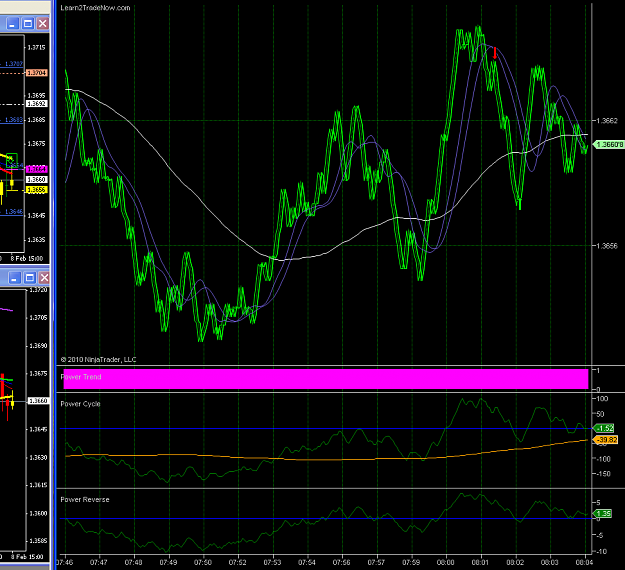Image resolution: width=625 pixels, height=570 pixels.
Task: Minimize the upper-left chart window
Action: pyautogui.click(x=13, y=24)
